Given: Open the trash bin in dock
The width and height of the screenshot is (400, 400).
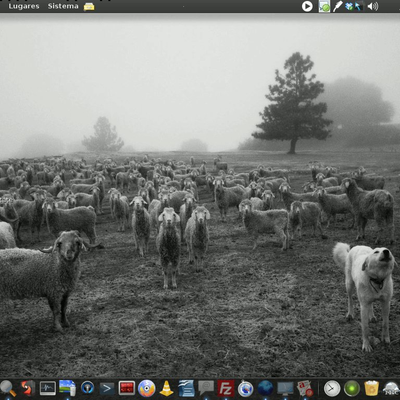Looking at the screenshot, I should (x=372, y=388).
